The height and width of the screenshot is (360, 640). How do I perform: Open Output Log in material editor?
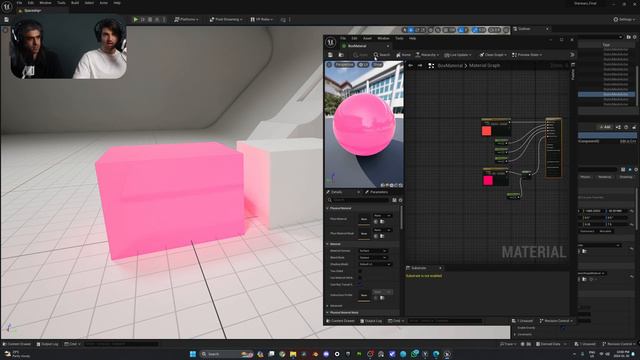tap(371, 321)
